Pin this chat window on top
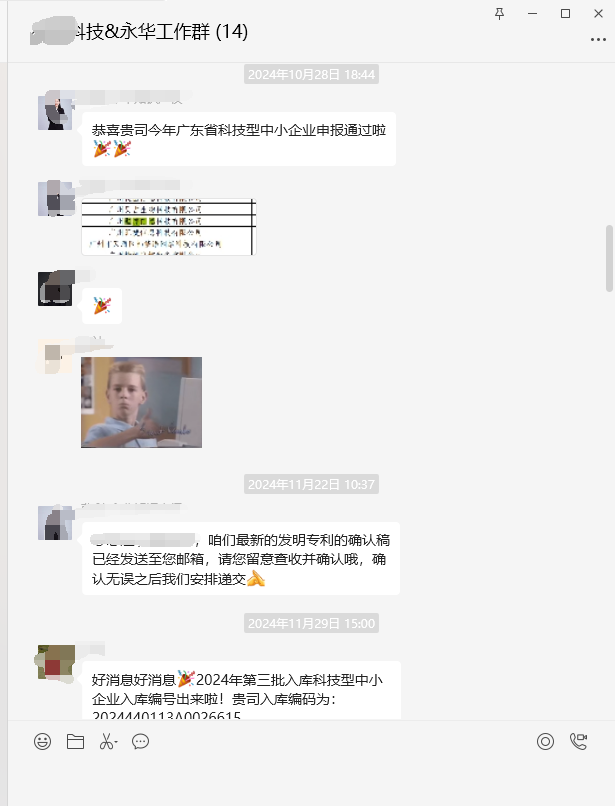This screenshot has height=806, width=615. (499, 14)
